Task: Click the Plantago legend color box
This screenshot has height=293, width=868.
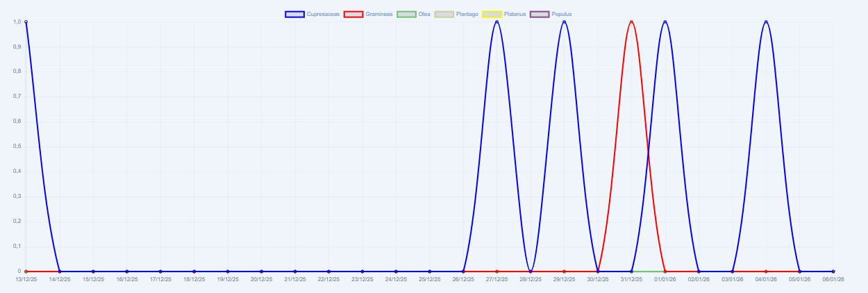Action: click(444, 14)
